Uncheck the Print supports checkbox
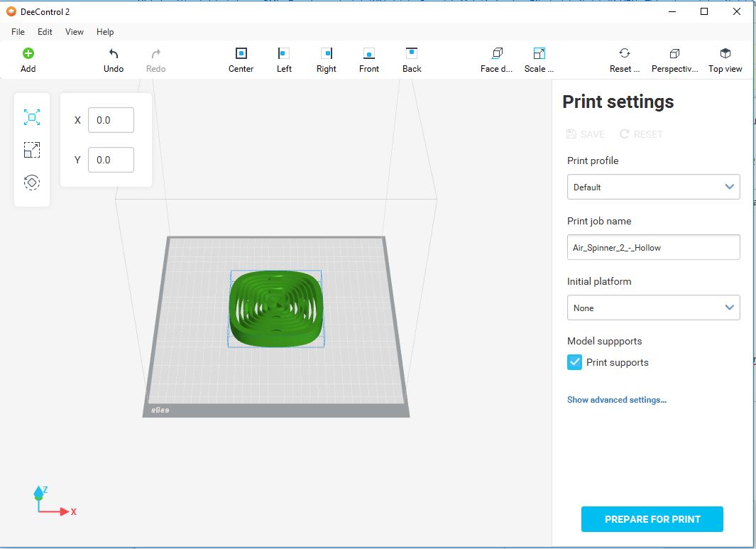756x549 pixels. [x=575, y=362]
